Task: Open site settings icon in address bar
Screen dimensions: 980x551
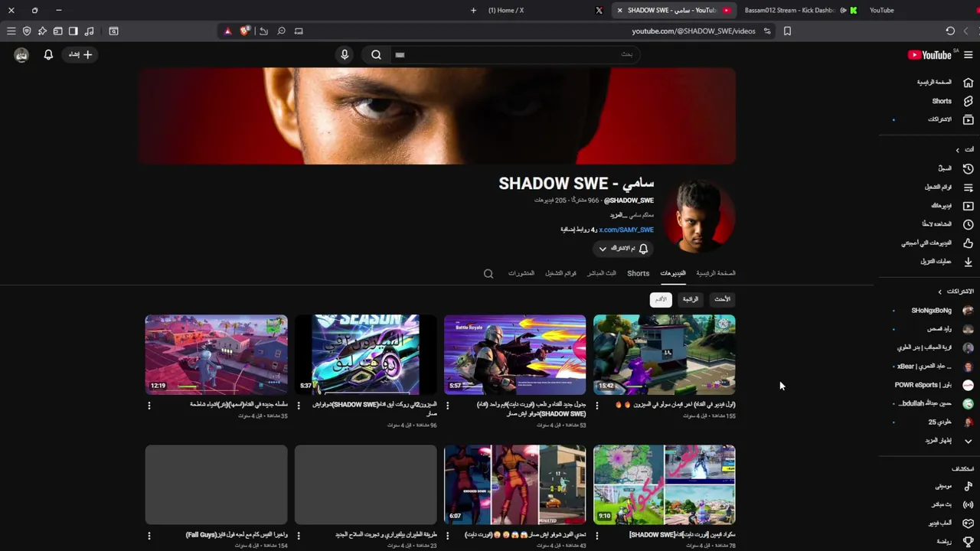Action: [767, 31]
